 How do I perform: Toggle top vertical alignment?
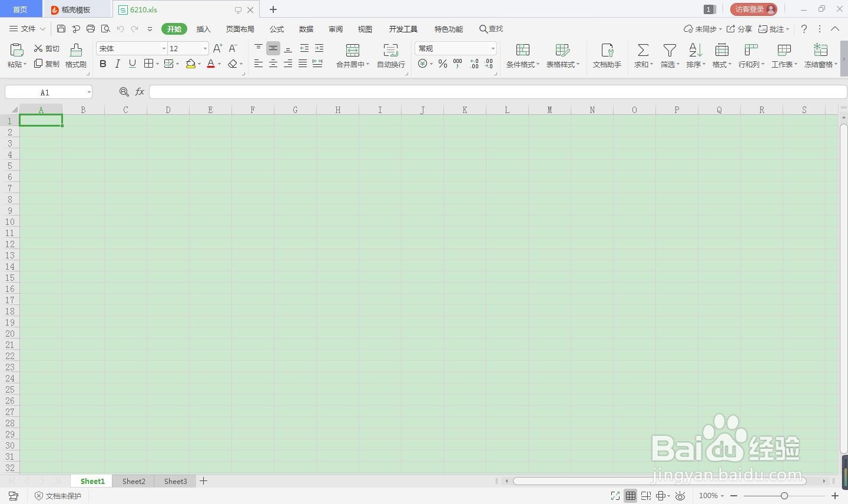click(259, 48)
